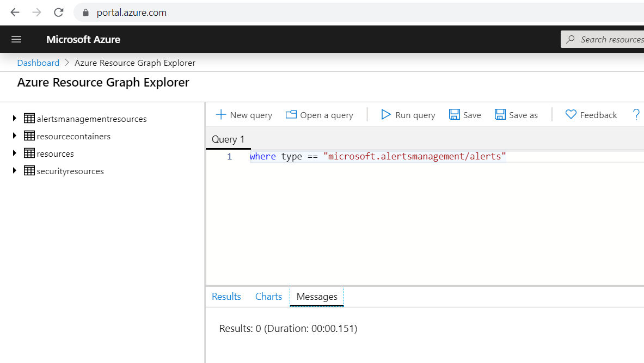
Task: Open the Dashboard breadcrumb link
Action: point(38,63)
